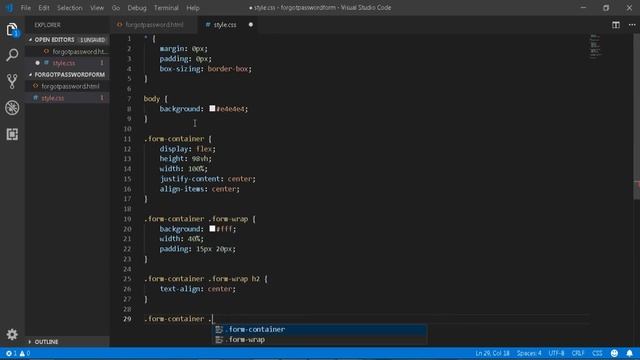Click the unsaved dot on style.css tab
Image resolution: width=640 pixels, height=360 pixels.
tap(251, 24)
